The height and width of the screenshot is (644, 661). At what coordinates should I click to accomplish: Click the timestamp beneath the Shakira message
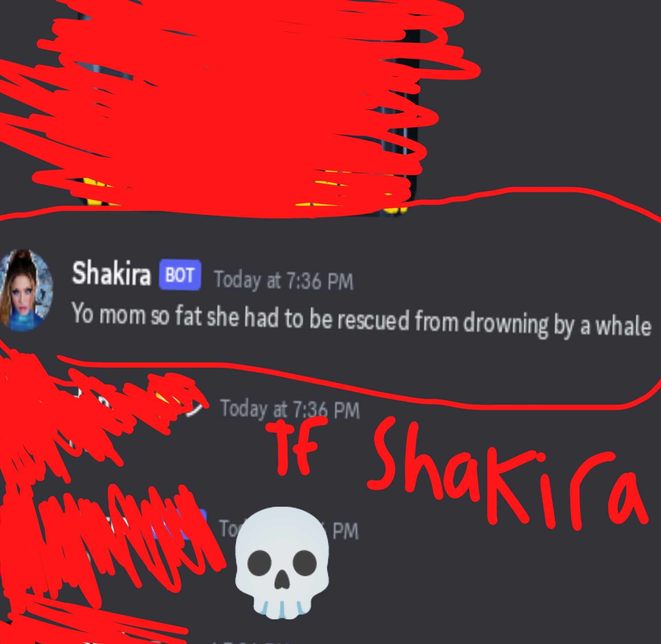[290, 409]
